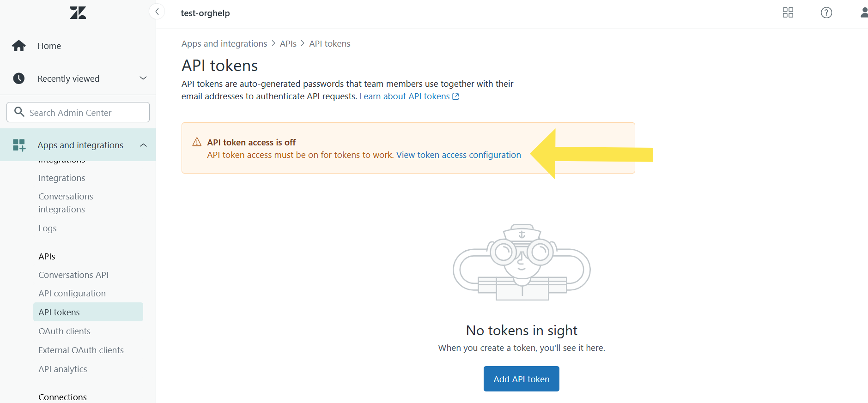The width and height of the screenshot is (868, 403).
Task: Click the Zendesk logo icon
Action: tap(78, 12)
